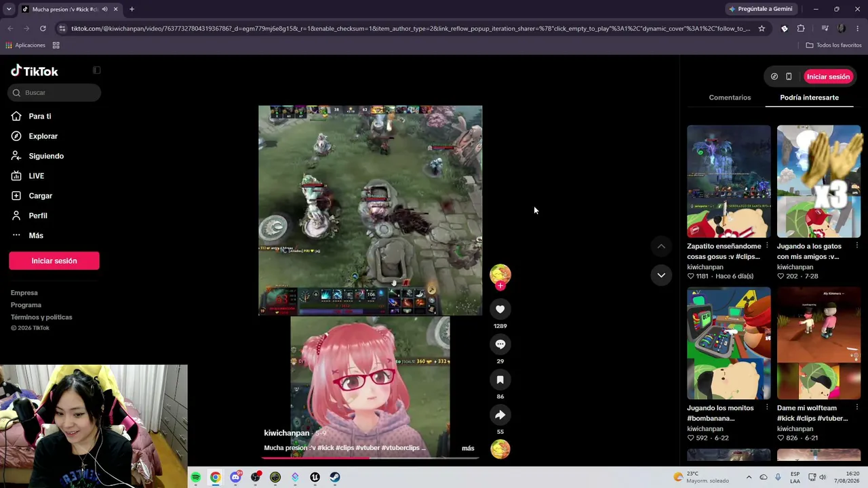Open options for Jugando los monitos card
The width and height of the screenshot is (868, 488).
tap(767, 408)
